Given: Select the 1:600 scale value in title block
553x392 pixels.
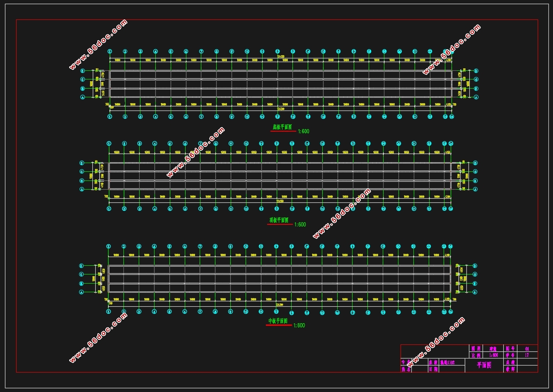Looking at the screenshot, I should 493,355.
